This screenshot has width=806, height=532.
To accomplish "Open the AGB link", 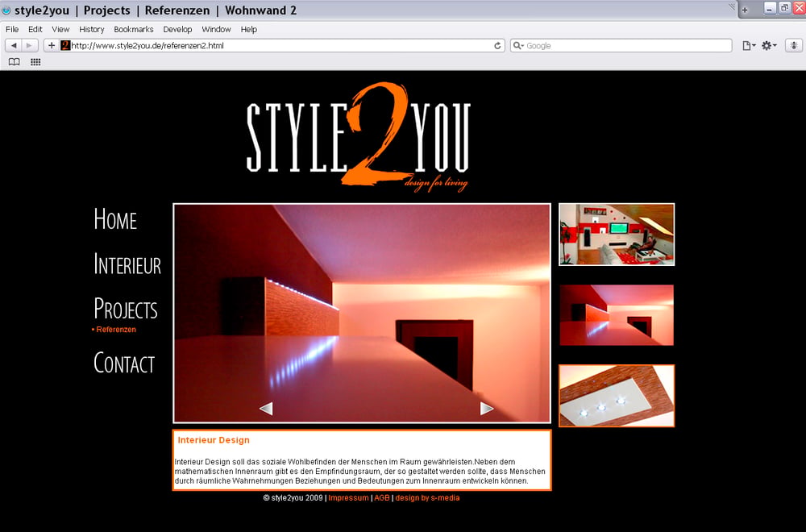I will pyautogui.click(x=382, y=498).
